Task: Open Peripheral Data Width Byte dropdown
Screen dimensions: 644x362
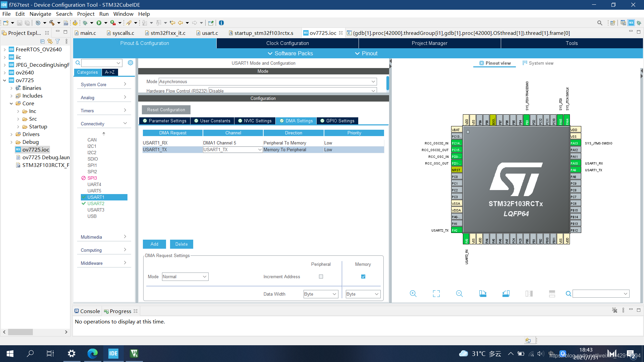Action: click(x=321, y=294)
